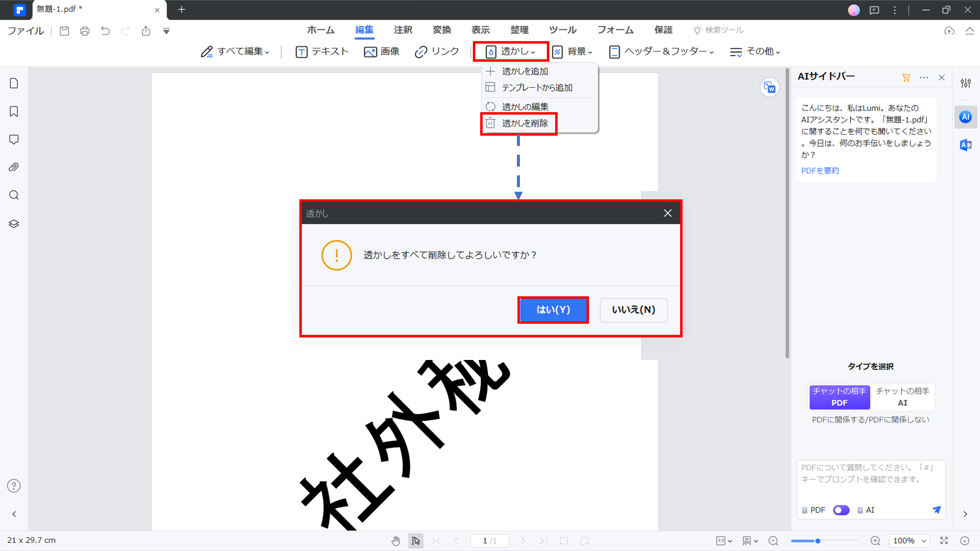Enable the select tool in status bar
This screenshot has width=980, height=551.
pyautogui.click(x=416, y=541)
